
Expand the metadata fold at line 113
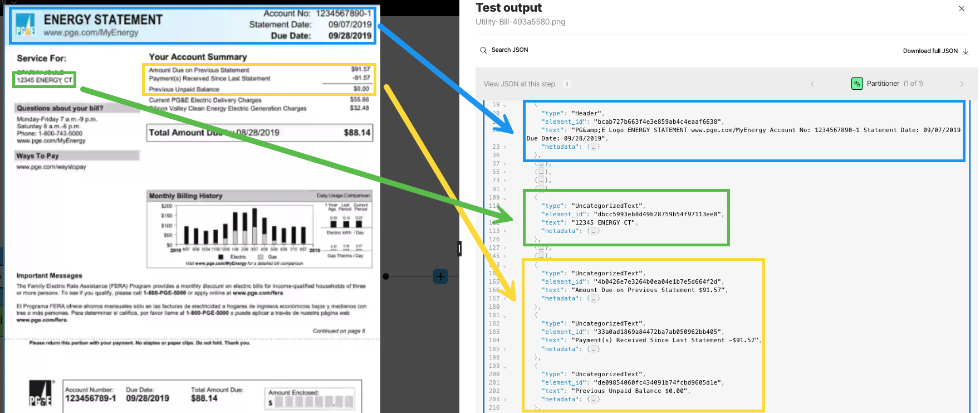tap(505, 231)
